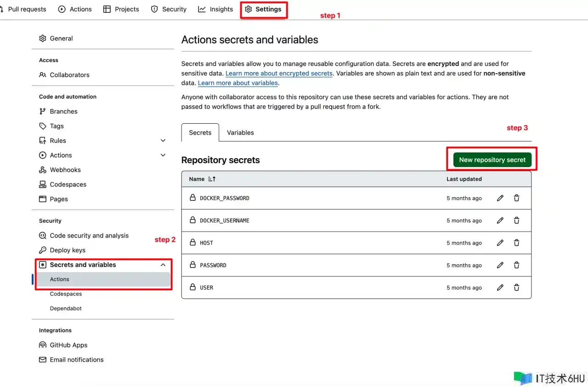Open Learn more about variables link

click(237, 83)
